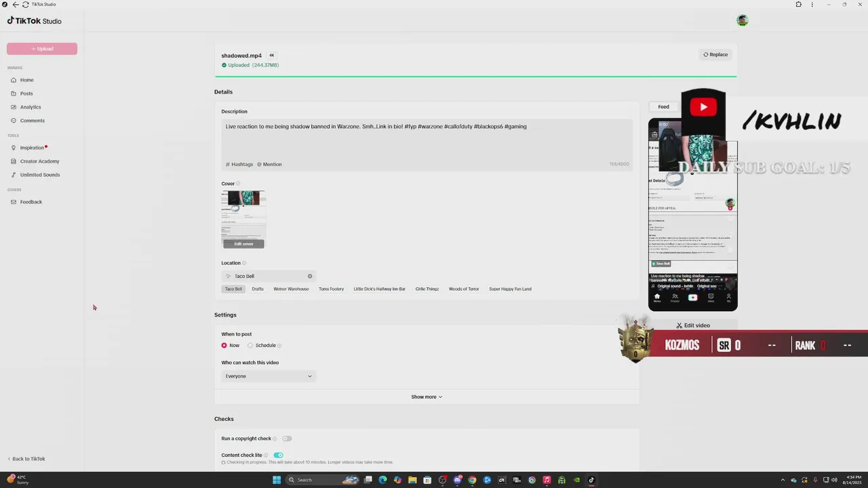Viewport: 868px width, 488px height.
Task: Open the browser three-dot menu
Action: (x=812, y=4)
